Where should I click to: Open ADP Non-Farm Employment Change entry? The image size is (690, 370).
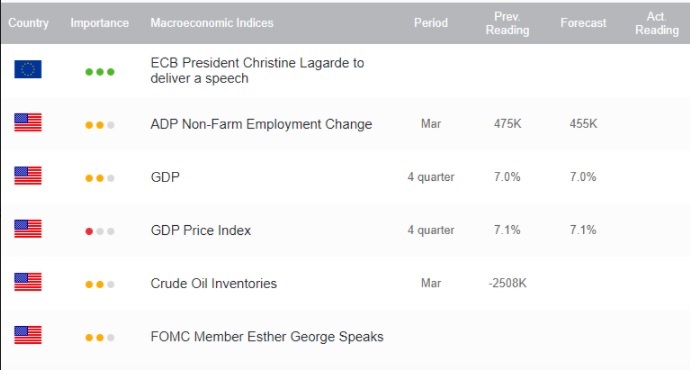point(261,124)
